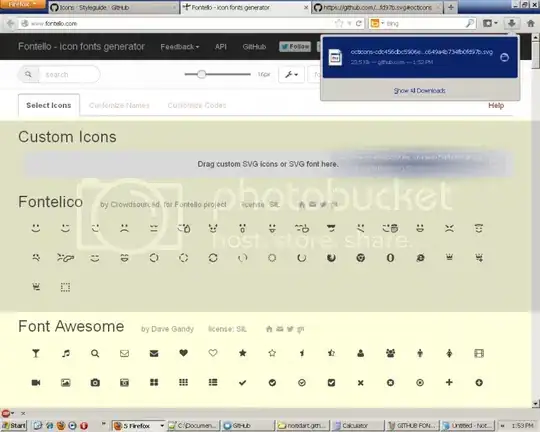Select the plus in circle icon
This screenshot has height=432, width=540.
coord(479,382)
